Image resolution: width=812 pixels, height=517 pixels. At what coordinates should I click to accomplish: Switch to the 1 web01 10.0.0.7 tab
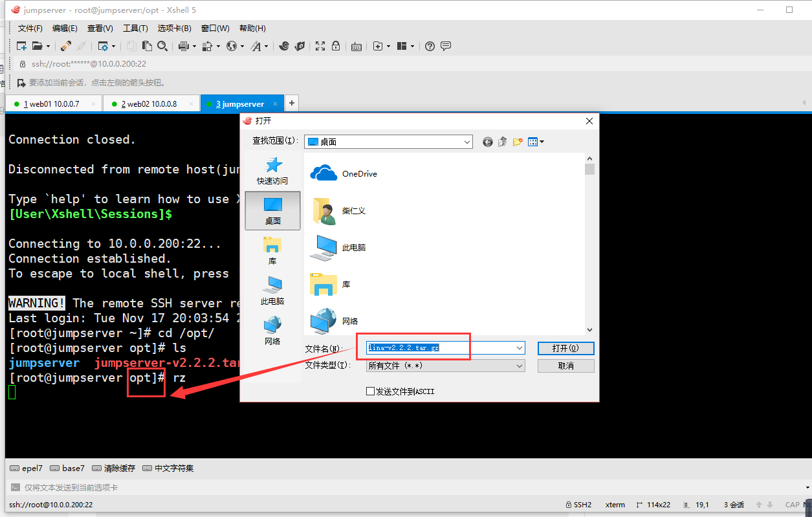(54, 104)
